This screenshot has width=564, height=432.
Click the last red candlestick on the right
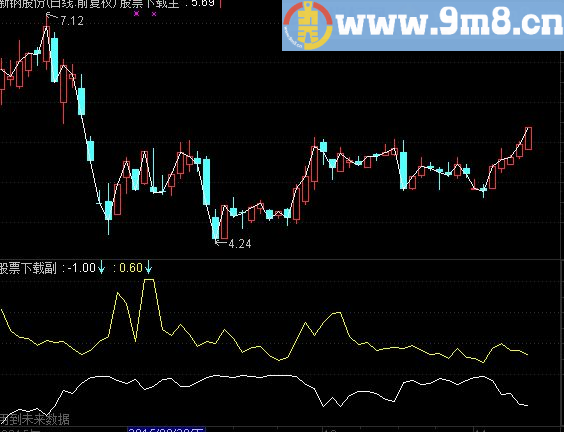click(528, 138)
